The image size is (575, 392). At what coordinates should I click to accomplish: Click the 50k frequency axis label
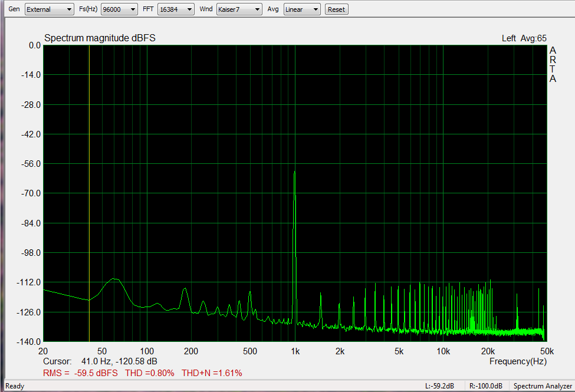coord(547,351)
